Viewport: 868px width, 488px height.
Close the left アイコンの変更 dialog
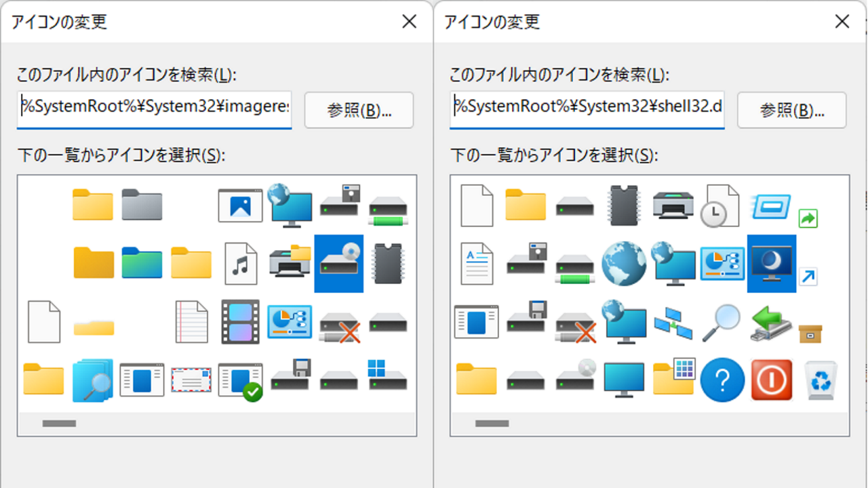point(409,22)
